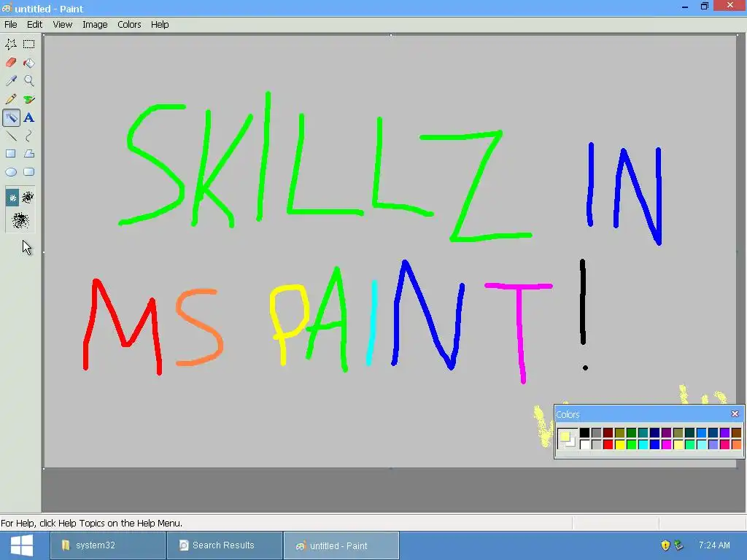Screen dimensions: 747x560
Task: Click the Paint icon in title bar
Action: [7, 8]
